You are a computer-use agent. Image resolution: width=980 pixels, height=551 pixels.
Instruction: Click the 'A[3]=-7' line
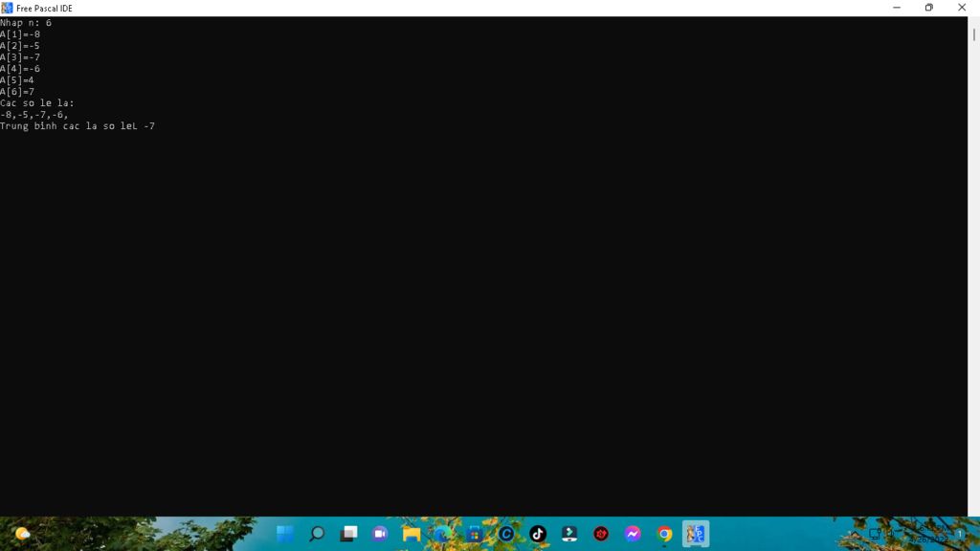[x=20, y=56]
